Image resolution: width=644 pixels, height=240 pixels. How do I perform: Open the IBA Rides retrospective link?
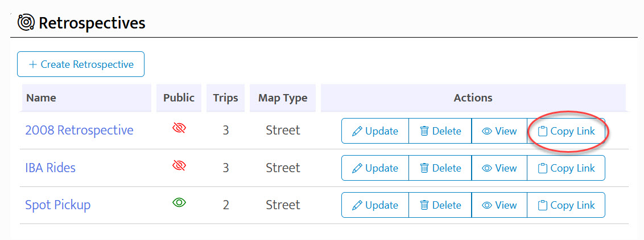click(x=50, y=168)
